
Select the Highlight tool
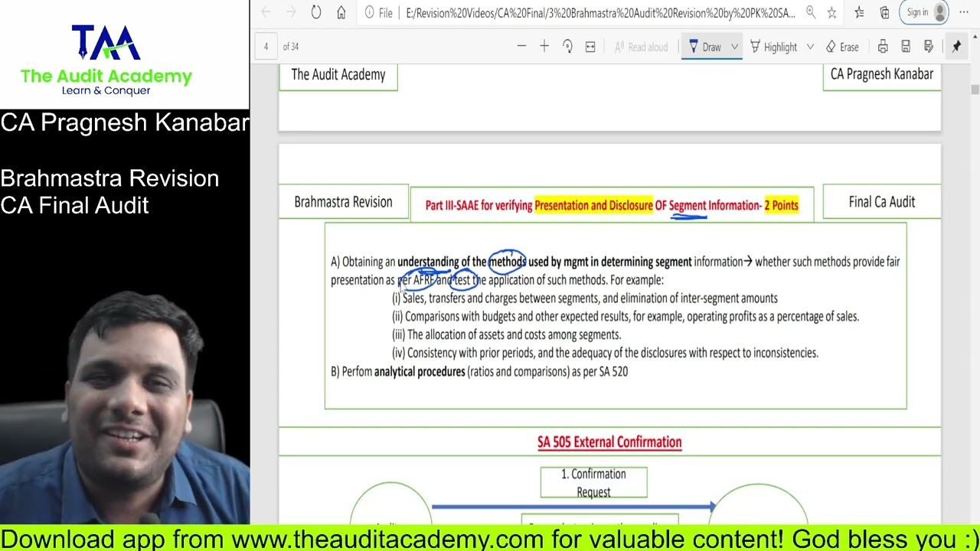click(x=773, y=47)
